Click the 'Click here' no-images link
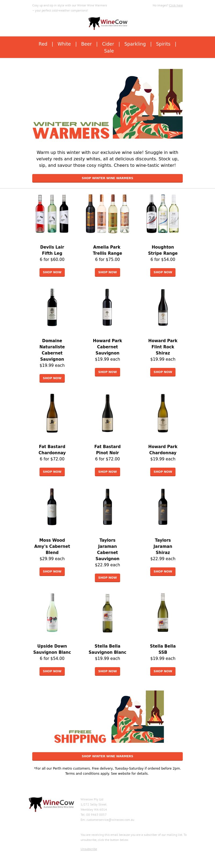The image size is (215, 868). (175, 5)
